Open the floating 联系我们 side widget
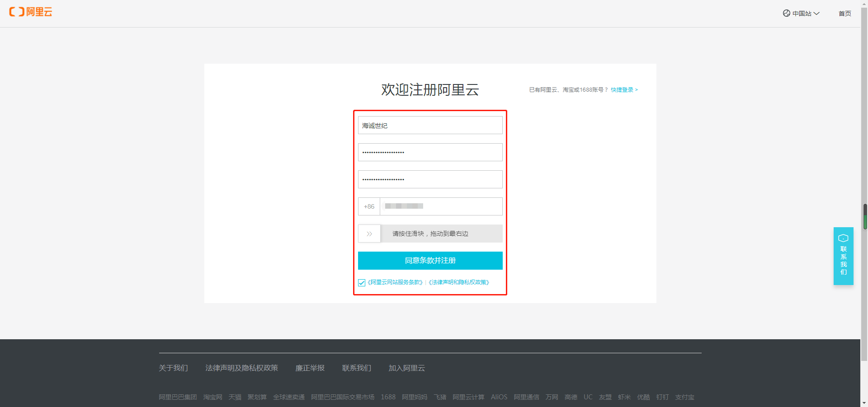The image size is (868, 407). tap(843, 256)
